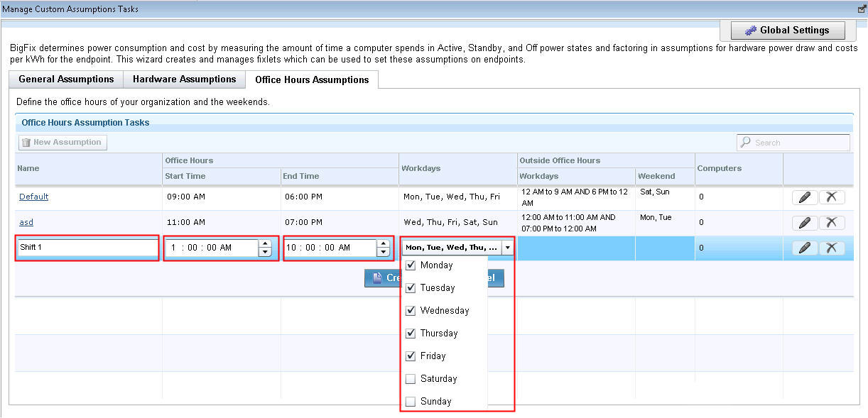Uncheck the Wednesday checkbox
The width and height of the screenshot is (868, 418).
[411, 311]
